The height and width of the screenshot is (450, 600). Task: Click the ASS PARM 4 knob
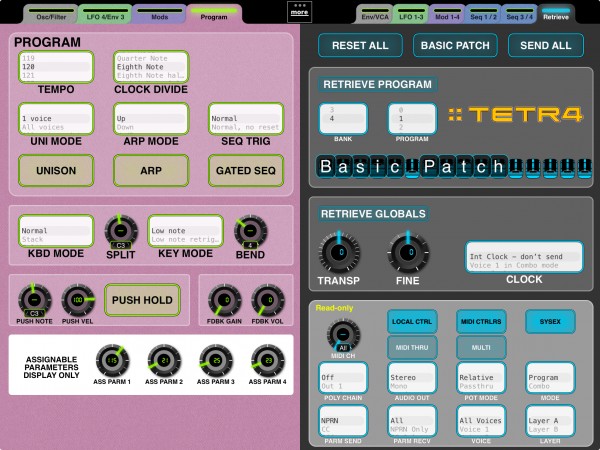click(x=267, y=360)
